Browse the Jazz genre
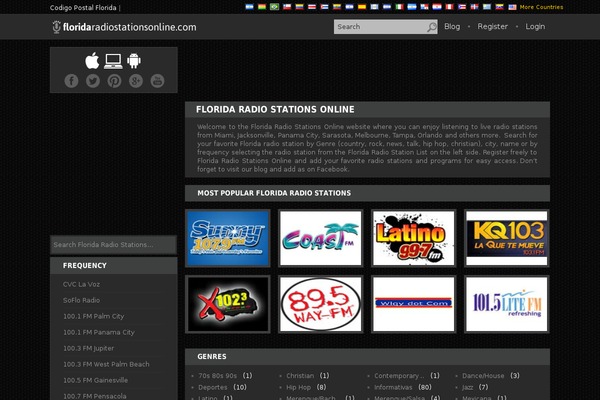The width and height of the screenshot is (600, 400). click(467, 387)
